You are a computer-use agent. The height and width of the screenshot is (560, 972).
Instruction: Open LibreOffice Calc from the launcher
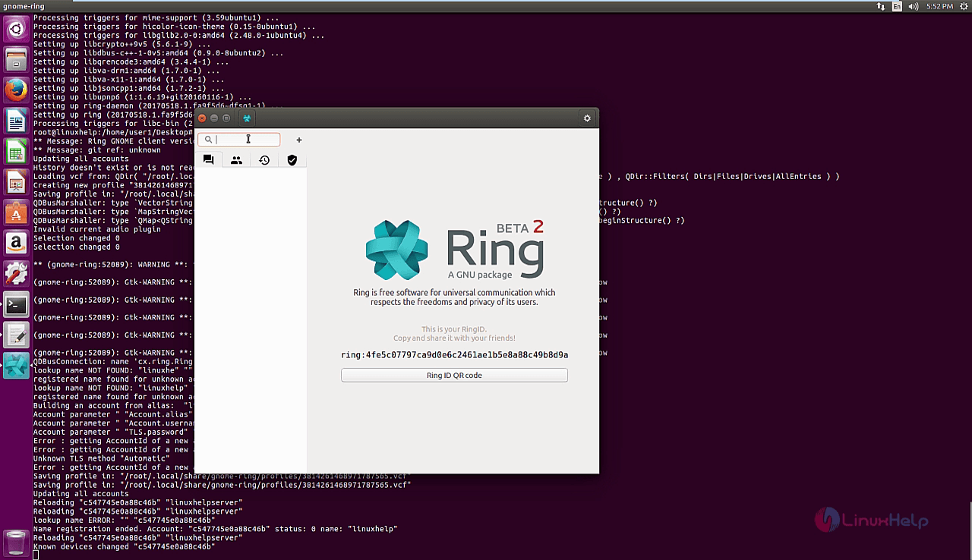17,151
